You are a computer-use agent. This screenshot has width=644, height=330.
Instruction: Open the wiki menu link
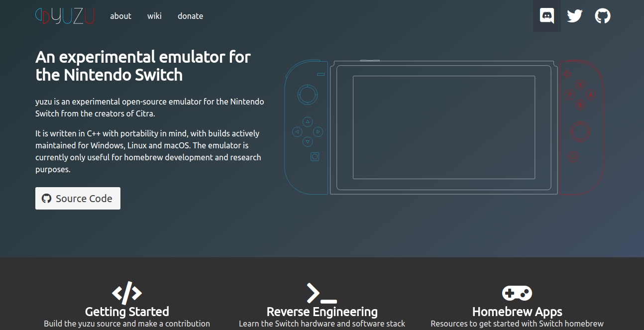(154, 16)
